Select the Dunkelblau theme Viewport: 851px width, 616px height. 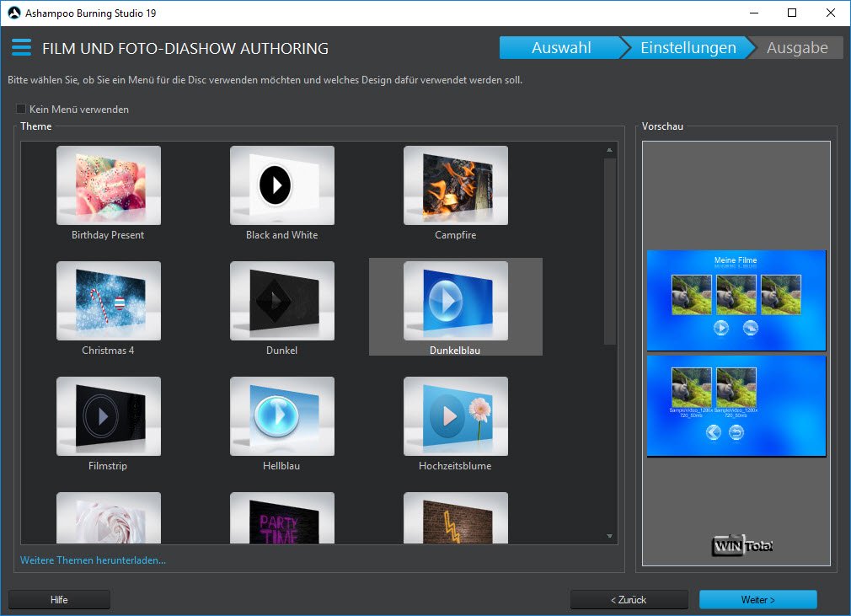pos(455,301)
